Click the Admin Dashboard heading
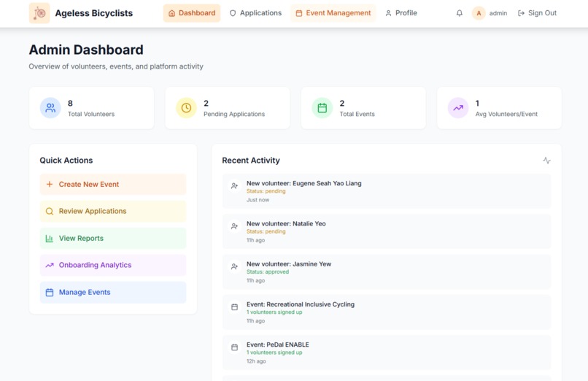This screenshot has height=381, width=588. [x=86, y=50]
